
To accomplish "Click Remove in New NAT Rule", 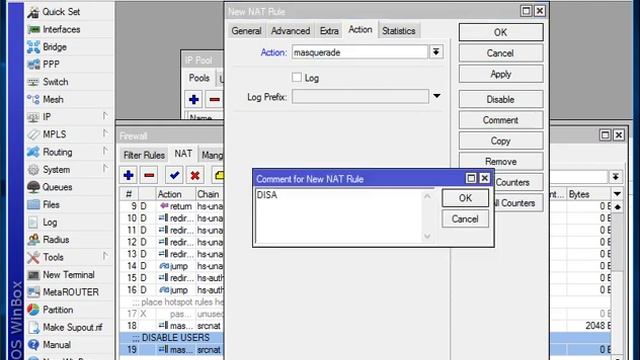I will pyautogui.click(x=501, y=162).
